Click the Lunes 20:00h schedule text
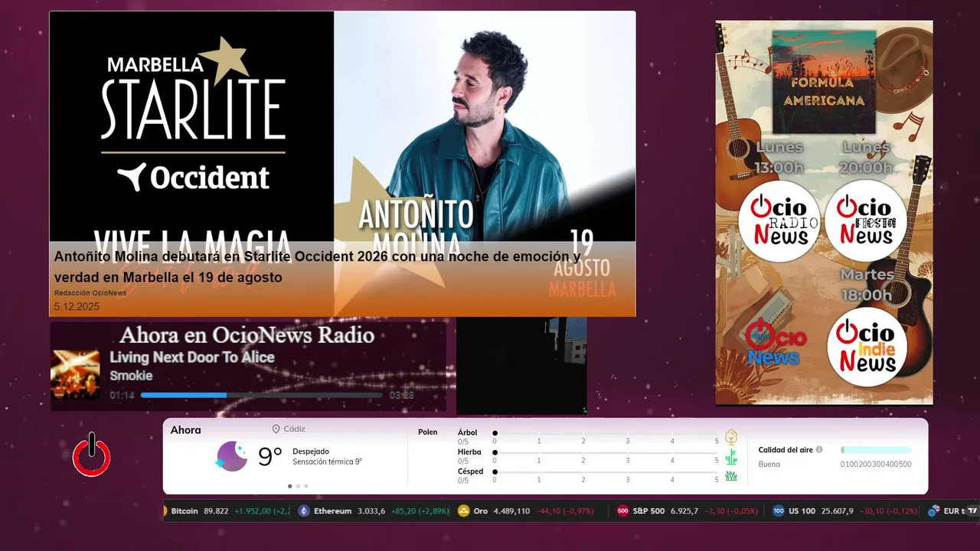Screen dimensions: 980x551 tap(866, 157)
